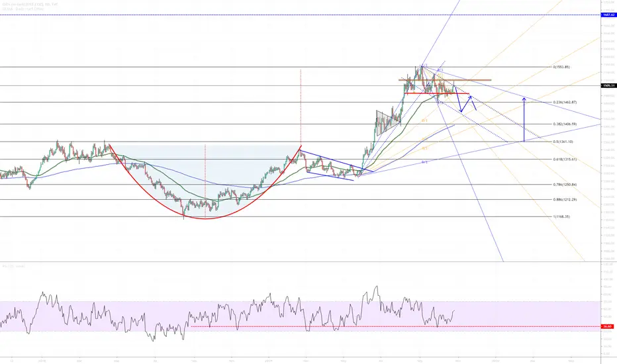Click the 0.5(1361.10) Fibonacci level label
The image size is (617, 364).
point(563,142)
